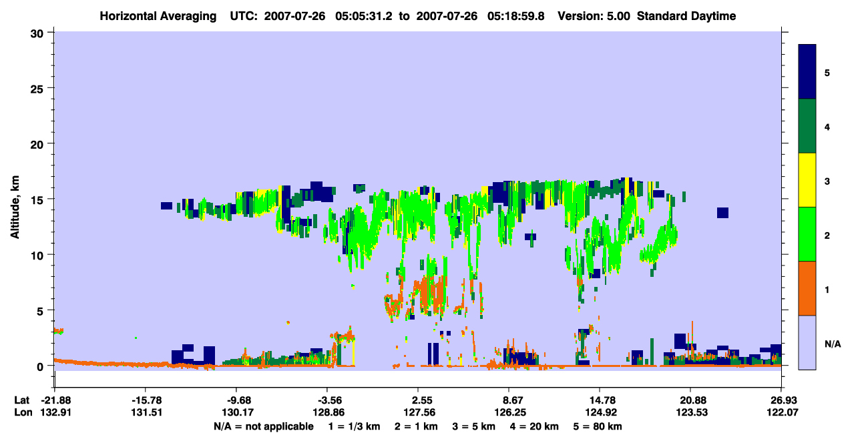
Task: Click legend text '1 = 1/3 km'
Action: point(354,426)
